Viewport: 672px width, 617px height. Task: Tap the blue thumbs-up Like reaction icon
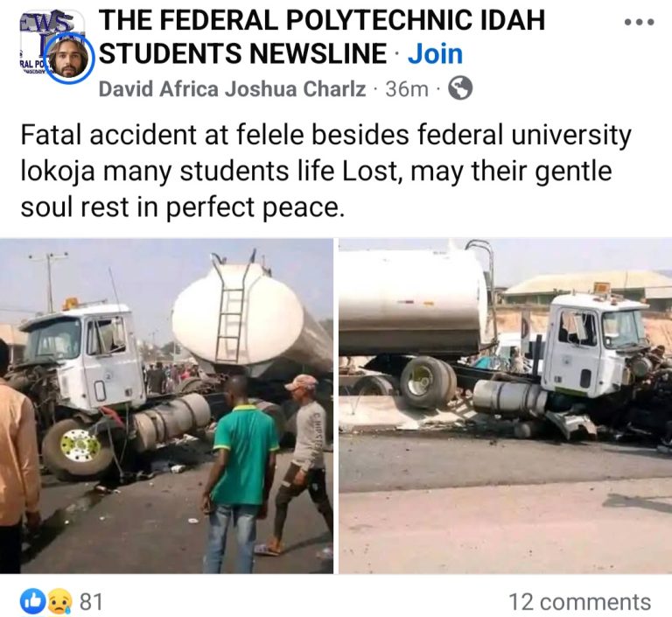[31, 601]
